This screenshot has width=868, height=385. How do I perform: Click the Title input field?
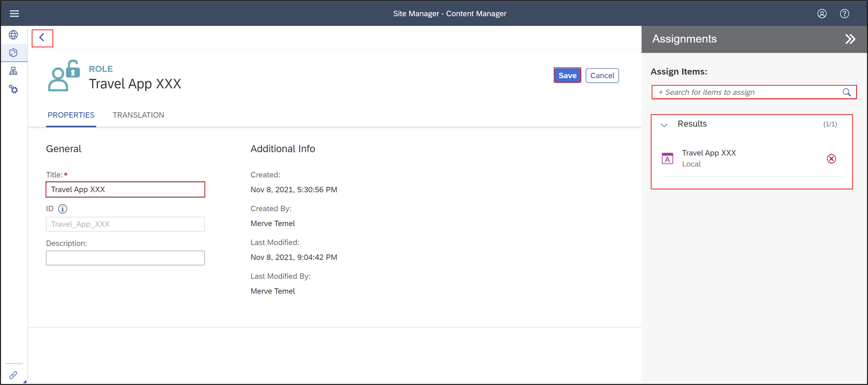(125, 189)
